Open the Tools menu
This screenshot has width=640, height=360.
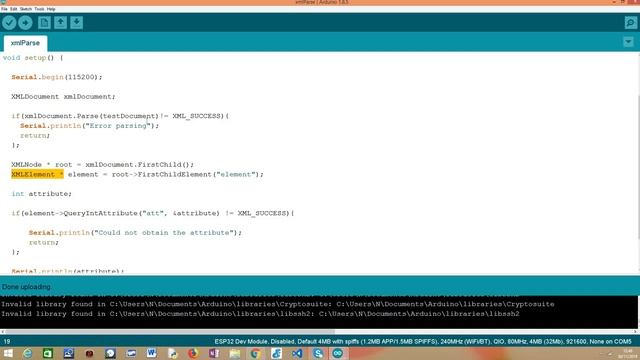coord(39,9)
